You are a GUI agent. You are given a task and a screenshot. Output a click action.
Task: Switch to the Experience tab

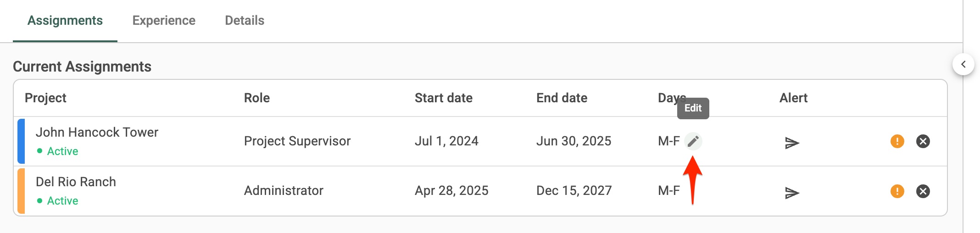tap(164, 21)
